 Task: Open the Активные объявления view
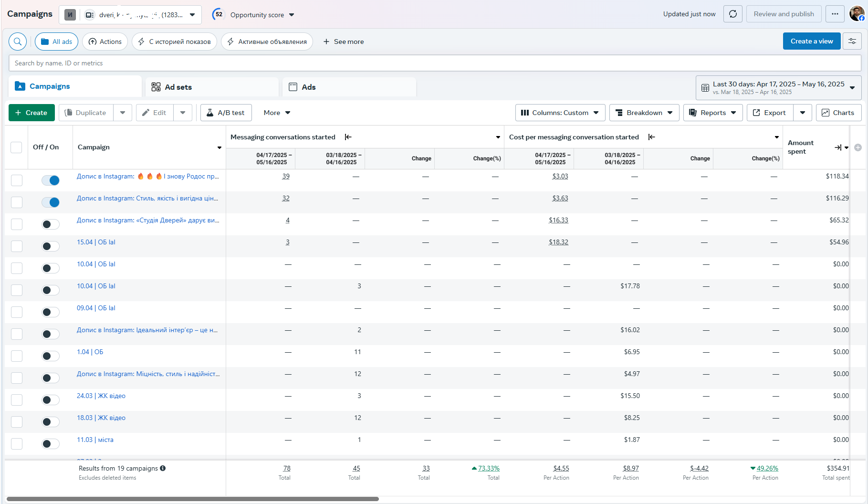267,42
